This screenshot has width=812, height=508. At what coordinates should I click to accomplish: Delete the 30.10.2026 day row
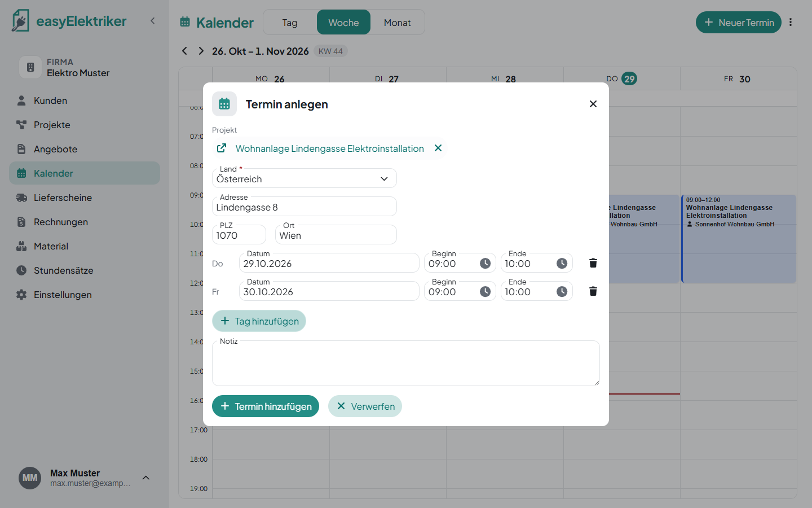593,291
